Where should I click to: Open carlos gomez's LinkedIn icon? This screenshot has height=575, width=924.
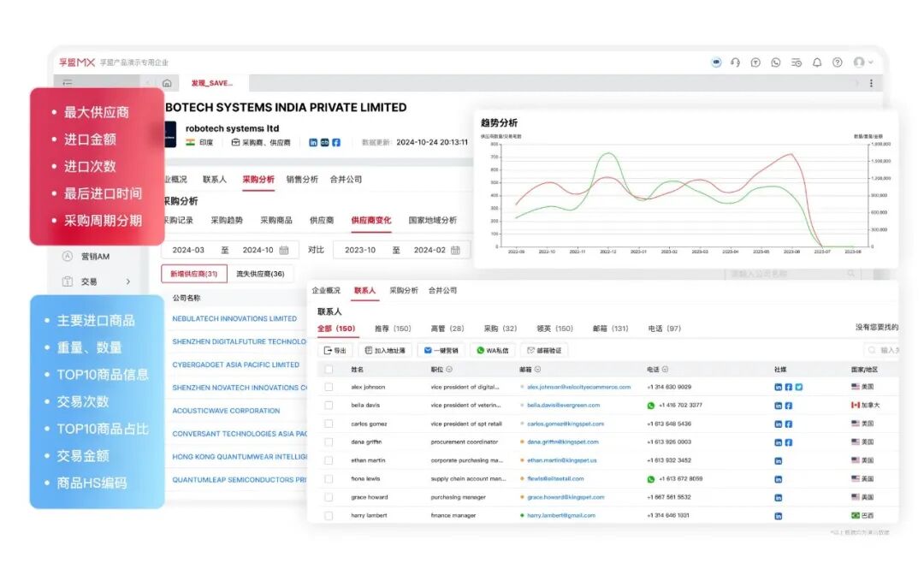coord(779,424)
